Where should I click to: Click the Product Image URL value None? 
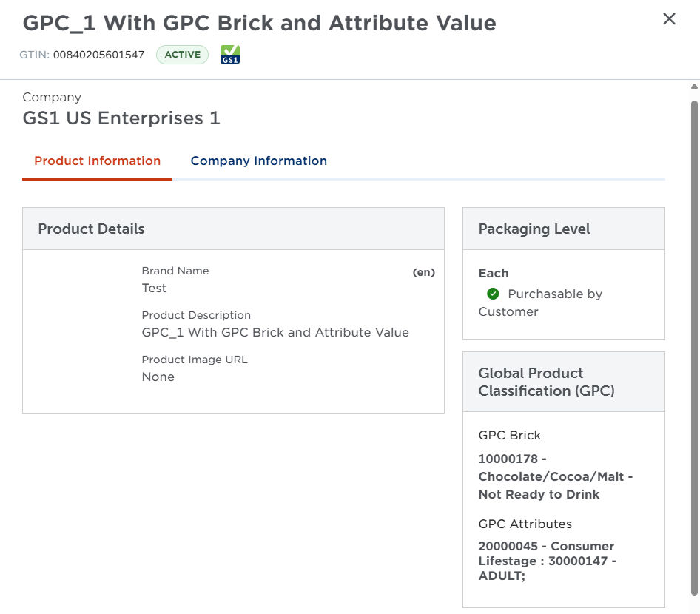[x=158, y=377]
